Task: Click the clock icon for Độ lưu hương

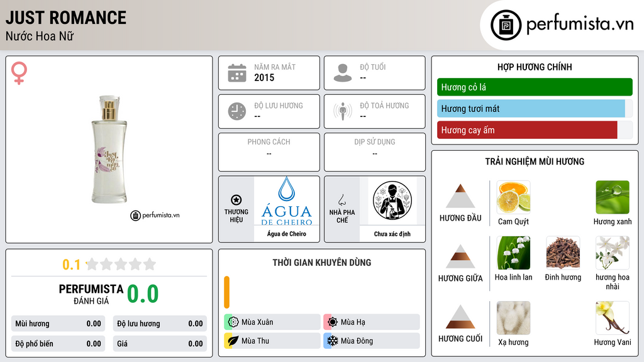Action: (237, 111)
